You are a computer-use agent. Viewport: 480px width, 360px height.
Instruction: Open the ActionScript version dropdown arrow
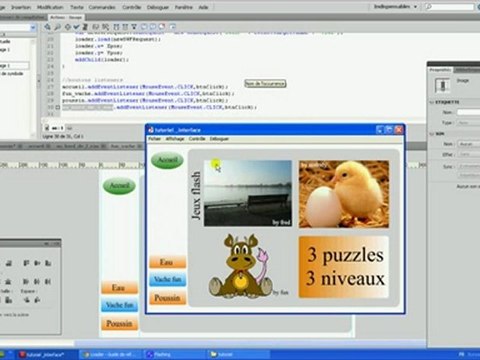(x=33, y=28)
